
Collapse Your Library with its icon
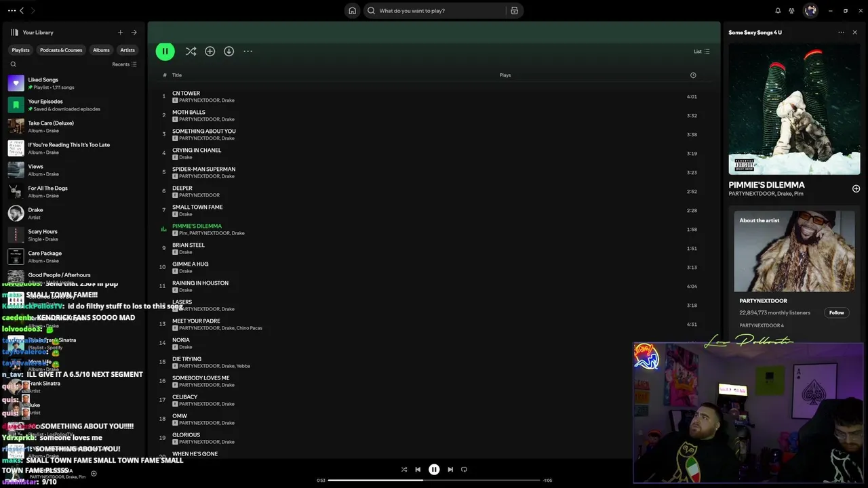point(14,33)
